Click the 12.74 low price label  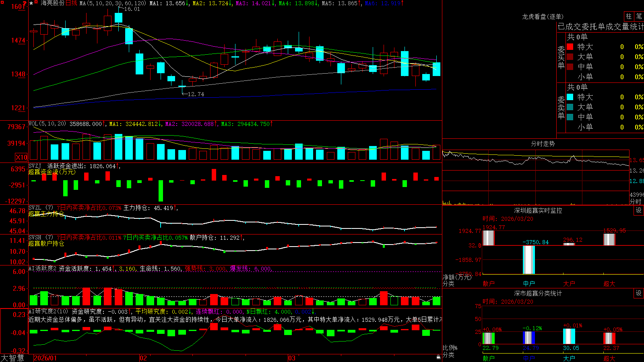click(196, 94)
